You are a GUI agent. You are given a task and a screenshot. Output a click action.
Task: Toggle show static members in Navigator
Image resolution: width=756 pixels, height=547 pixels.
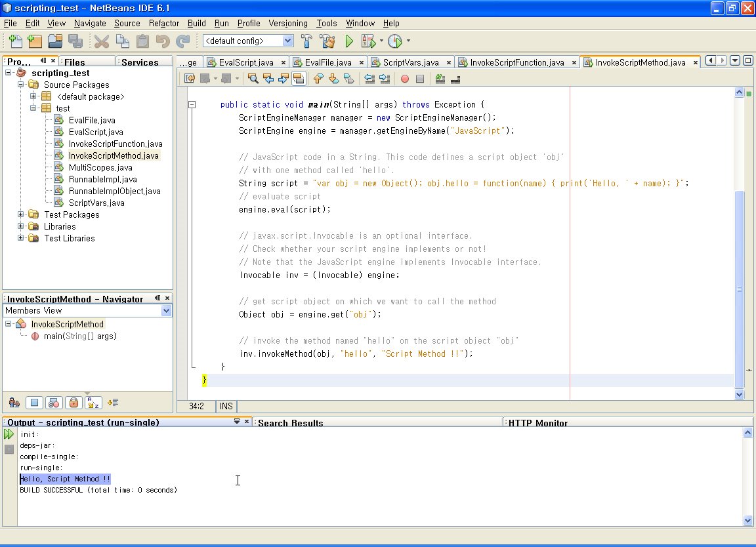pyautogui.click(x=54, y=403)
